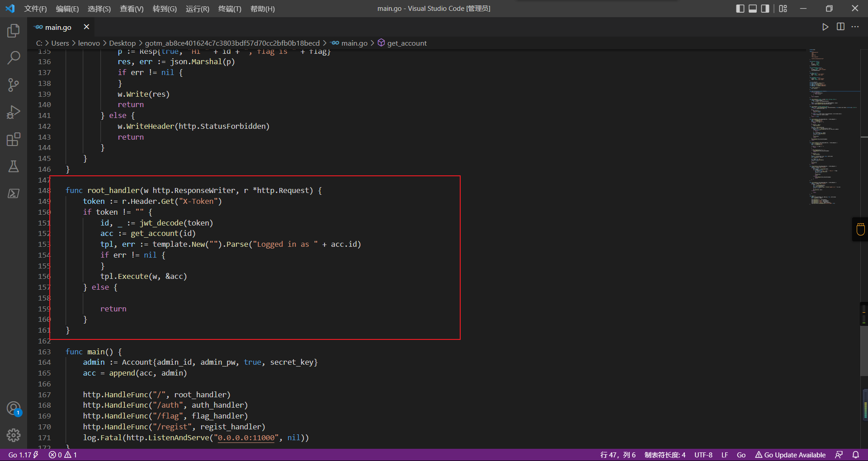868x461 pixels.
Task: Open the 运行(R) menu
Action: coord(198,9)
